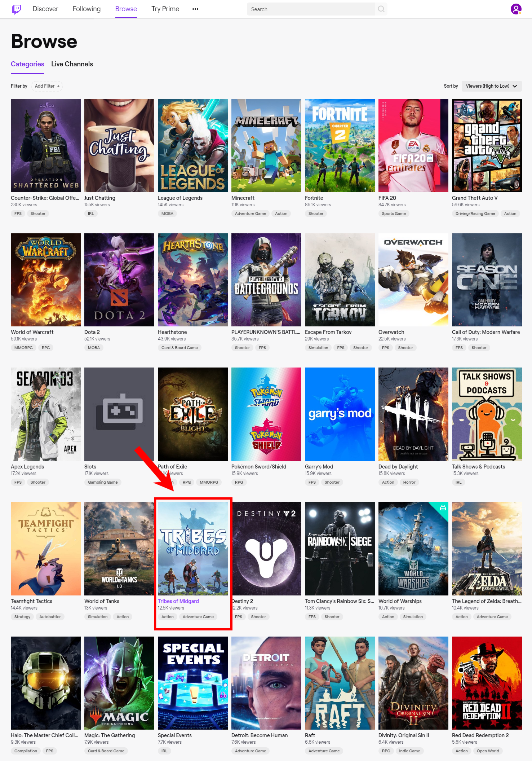
Task: Open the three-dots more menu
Action: [195, 9]
